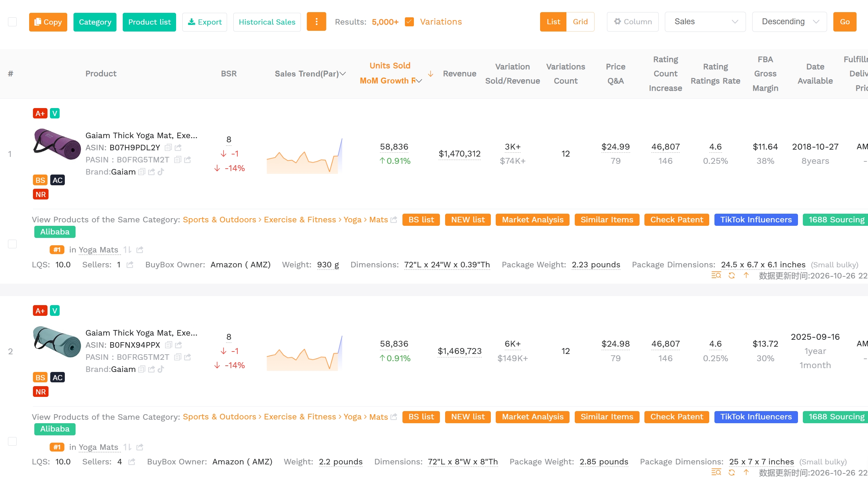Screen dimensions: 868x480
Task: Uncheck the Variations checkbox
Action: pos(409,22)
